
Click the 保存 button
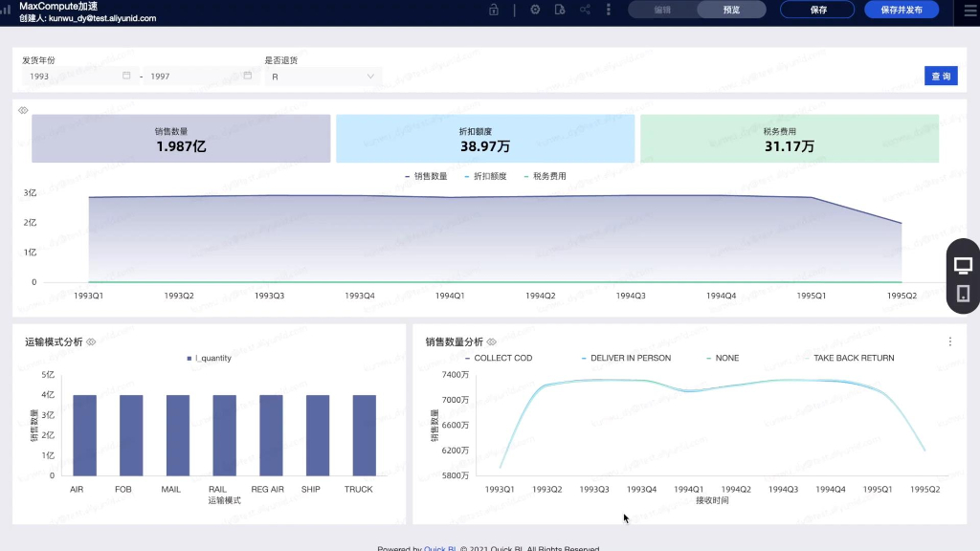(818, 10)
